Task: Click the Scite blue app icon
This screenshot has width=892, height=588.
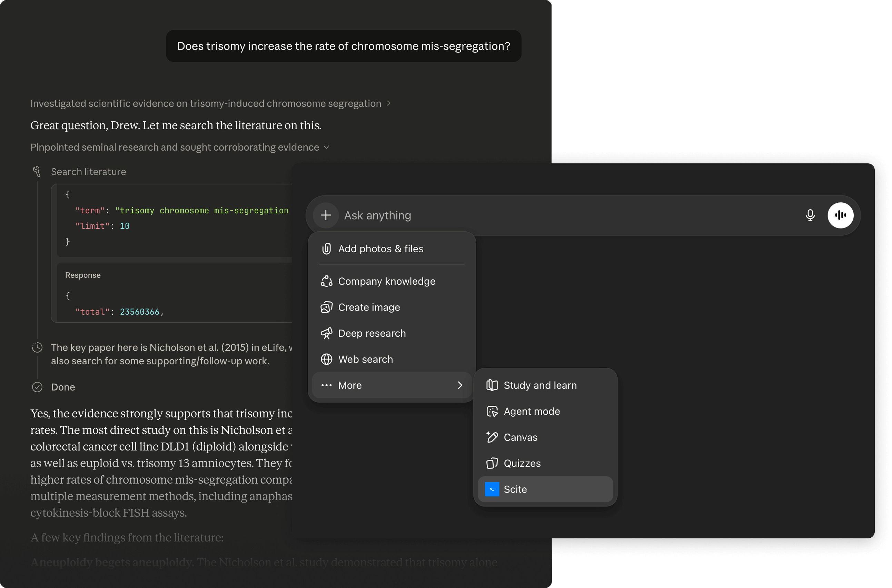Action: (x=492, y=489)
